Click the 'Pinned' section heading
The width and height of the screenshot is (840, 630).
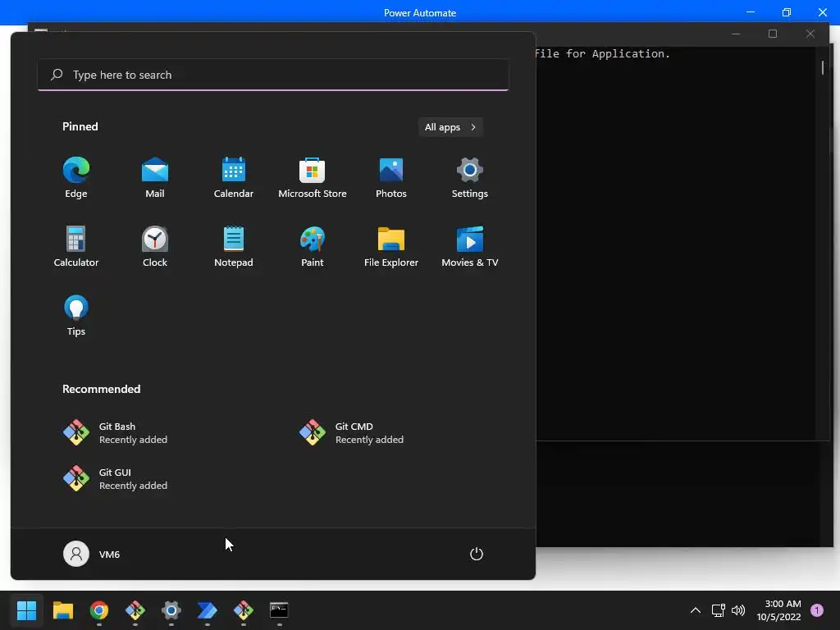coord(80,126)
